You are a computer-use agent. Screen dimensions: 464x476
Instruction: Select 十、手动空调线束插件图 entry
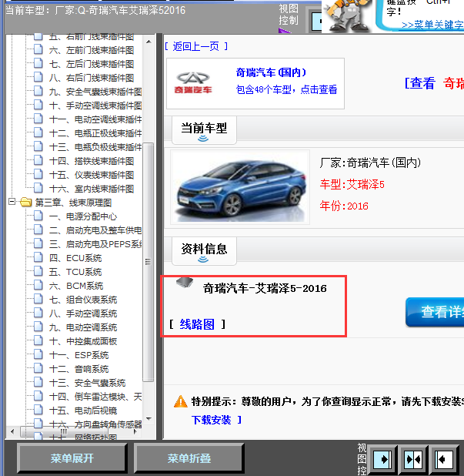(95, 106)
